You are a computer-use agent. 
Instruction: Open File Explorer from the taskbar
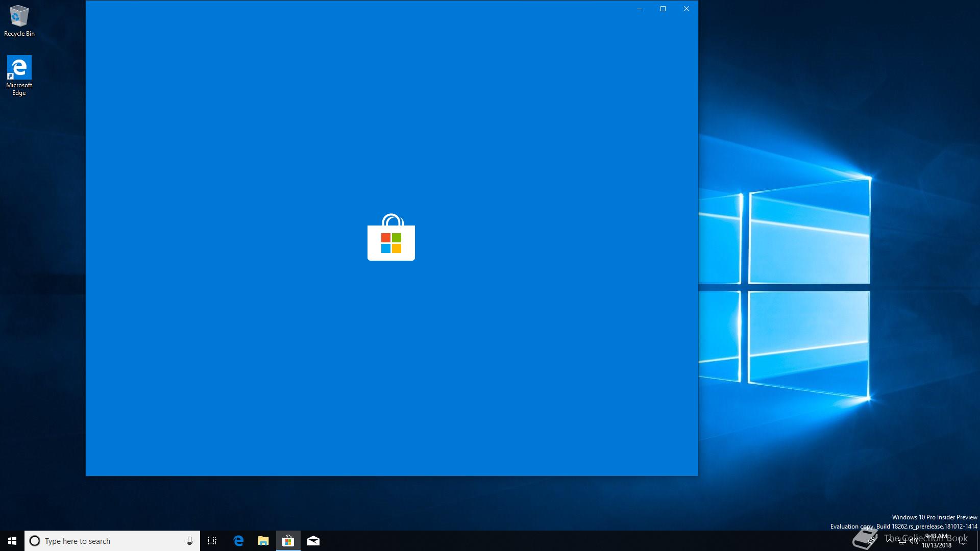[x=263, y=541]
